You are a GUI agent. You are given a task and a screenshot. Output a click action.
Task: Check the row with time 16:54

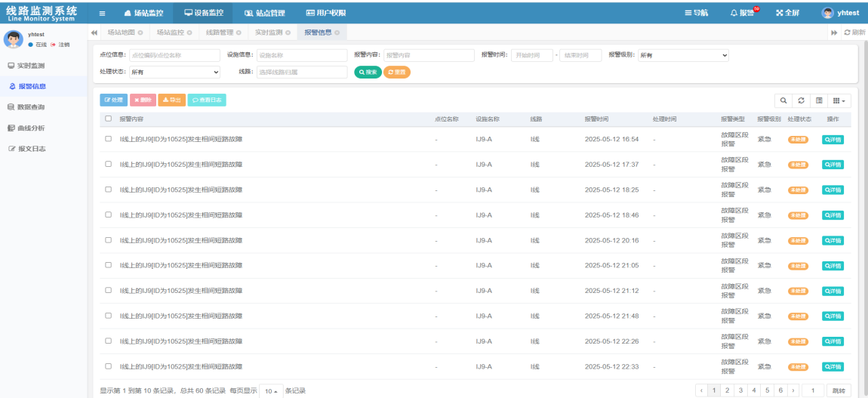pyautogui.click(x=109, y=139)
